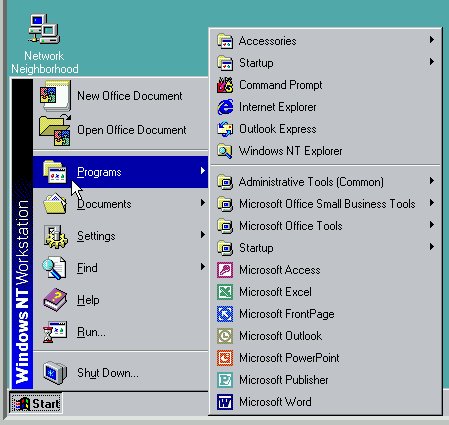Screen dimensions: 449x425
Task: Select the Internet Explorer icon
Action: 225,107
